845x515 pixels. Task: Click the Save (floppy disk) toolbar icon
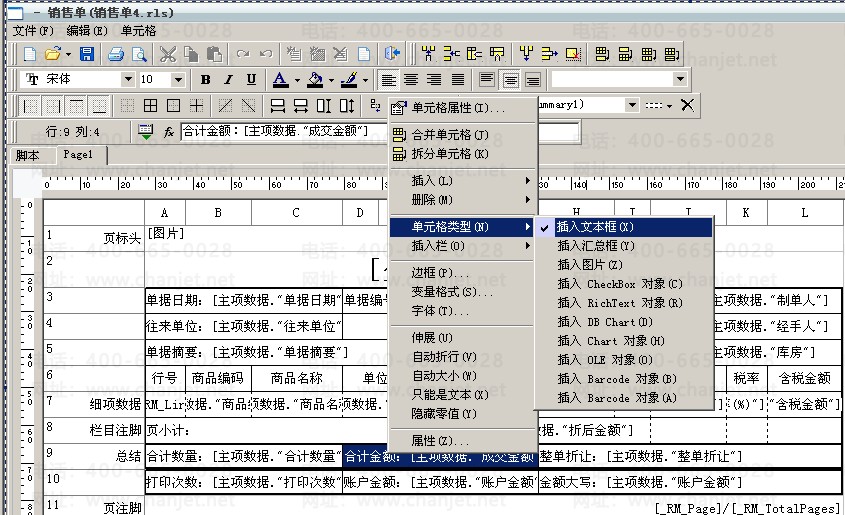point(87,53)
